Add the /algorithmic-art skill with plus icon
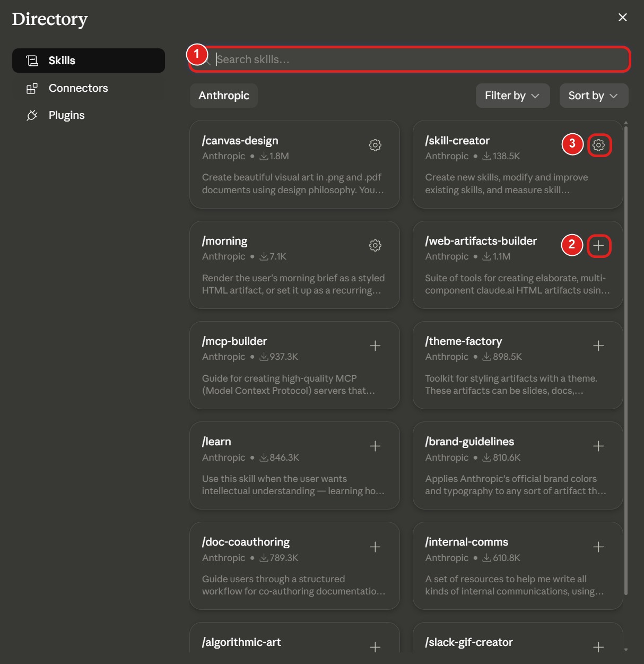Image resolution: width=644 pixels, height=664 pixels. click(x=375, y=647)
